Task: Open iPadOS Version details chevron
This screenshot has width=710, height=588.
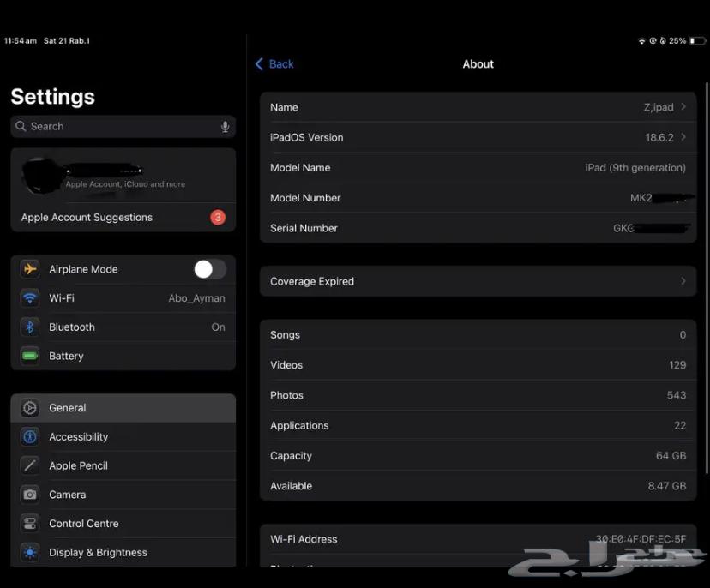Action: point(683,137)
